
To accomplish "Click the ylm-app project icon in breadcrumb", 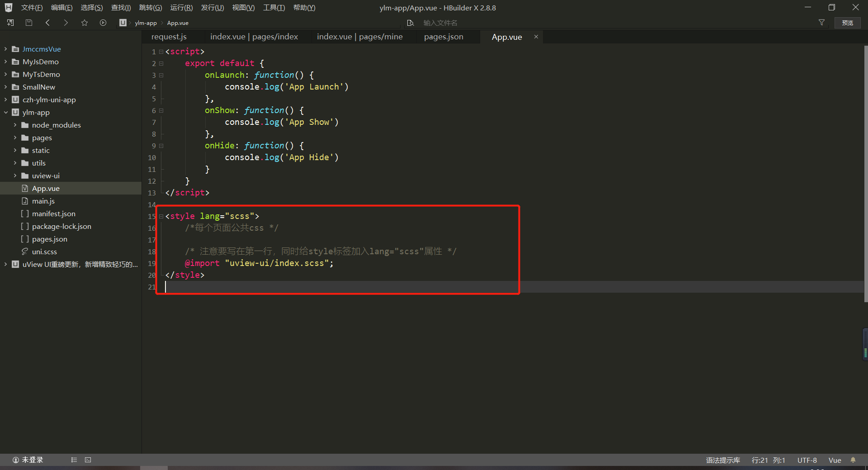I will (123, 23).
